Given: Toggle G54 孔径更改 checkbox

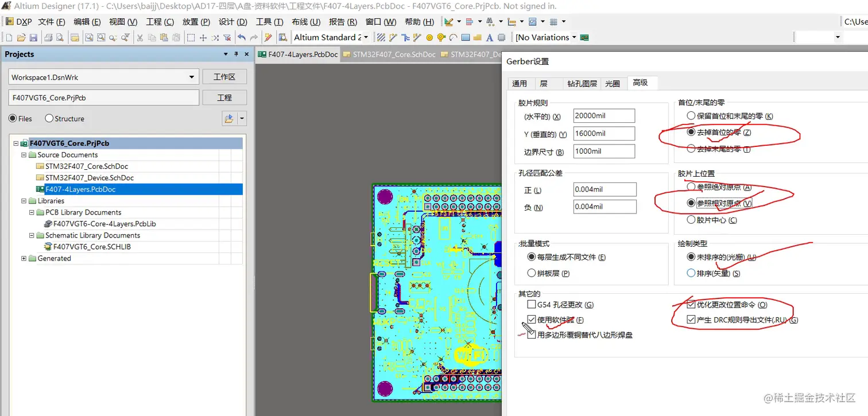Looking at the screenshot, I should [x=532, y=305].
